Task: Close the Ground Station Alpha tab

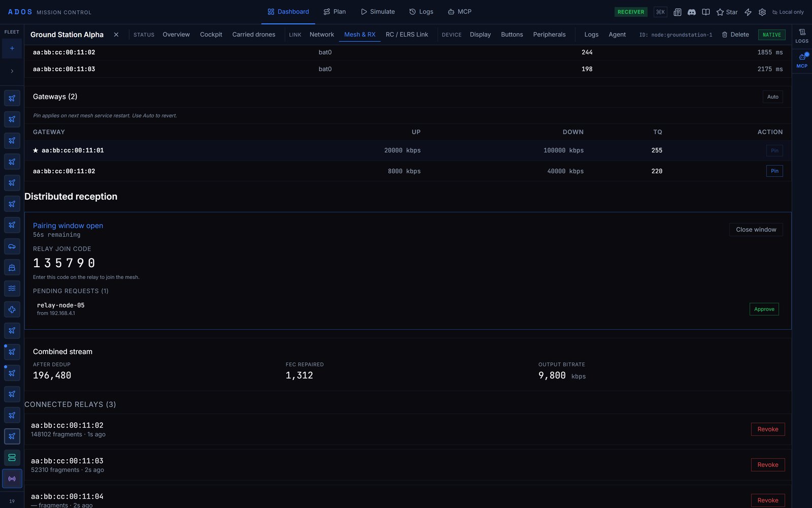Action: (116, 35)
